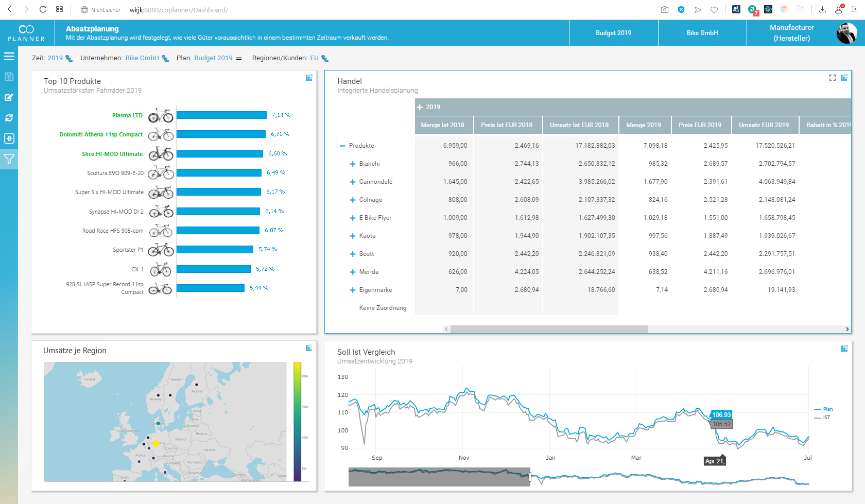Toggle the favorites heart in the browser toolbar
The width and height of the screenshot is (865, 504).
(715, 9)
